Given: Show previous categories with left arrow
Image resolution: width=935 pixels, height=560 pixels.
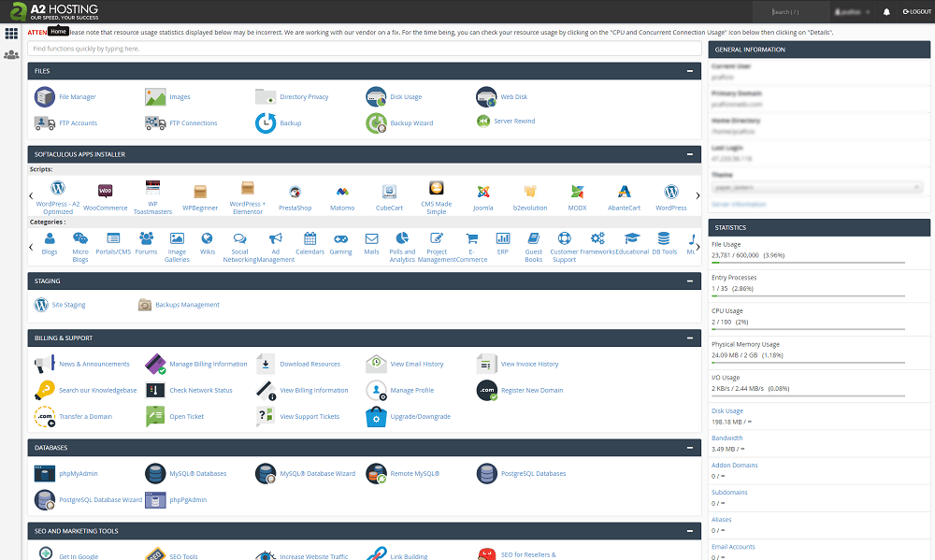Looking at the screenshot, I should tap(31, 246).
